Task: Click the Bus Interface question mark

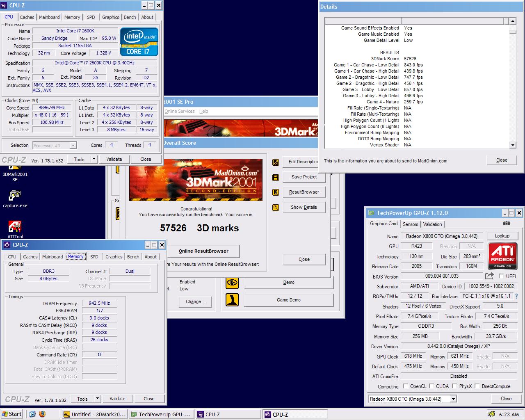Action: [x=516, y=296]
